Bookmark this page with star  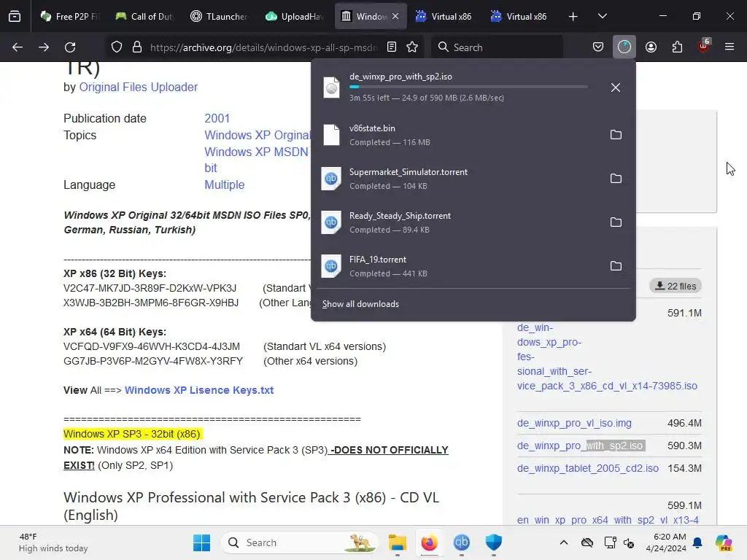[412, 47]
